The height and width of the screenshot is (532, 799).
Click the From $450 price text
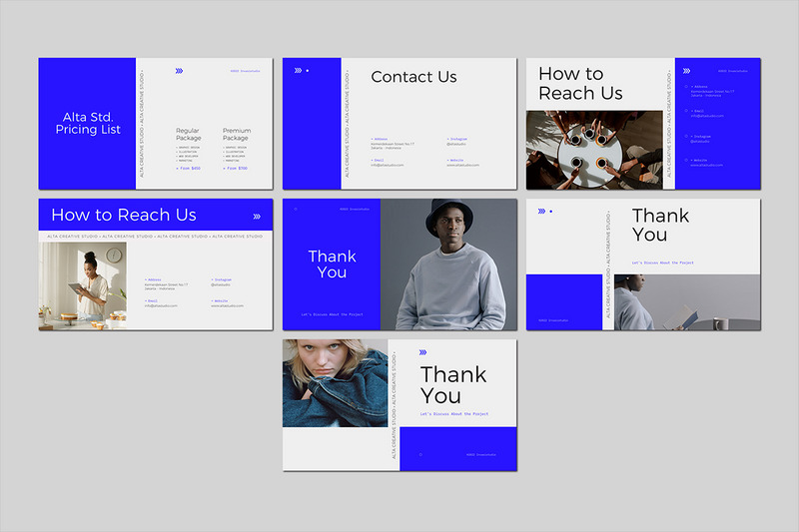189,168
